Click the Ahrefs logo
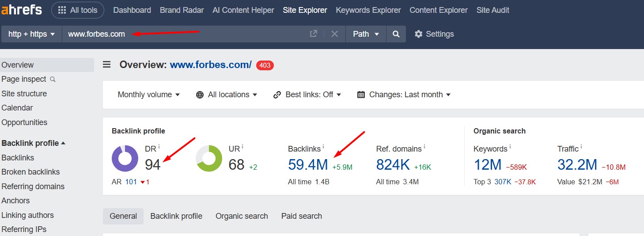The image size is (644, 236). pyautogui.click(x=22, y=10)
